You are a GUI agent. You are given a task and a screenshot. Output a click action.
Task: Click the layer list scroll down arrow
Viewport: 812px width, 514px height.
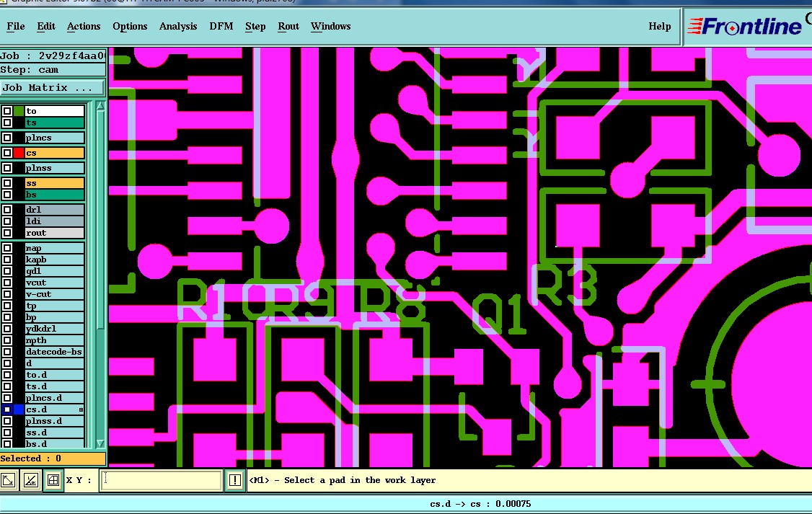tap(100, 443)
